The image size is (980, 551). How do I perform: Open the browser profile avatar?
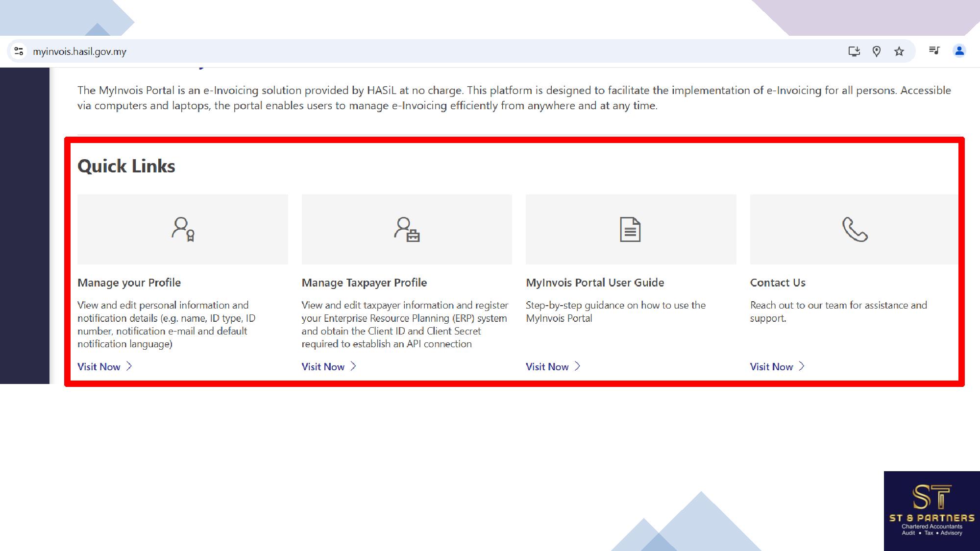tap(959, 50)
